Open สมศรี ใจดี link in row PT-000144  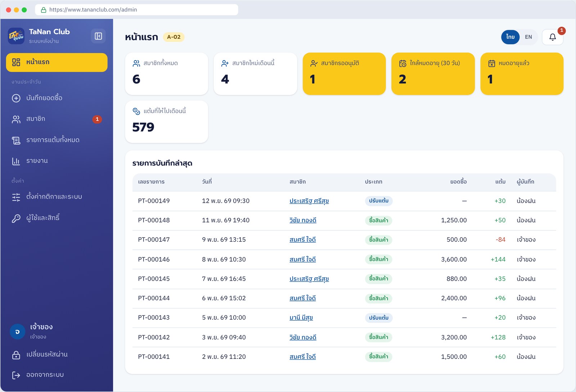302,298
